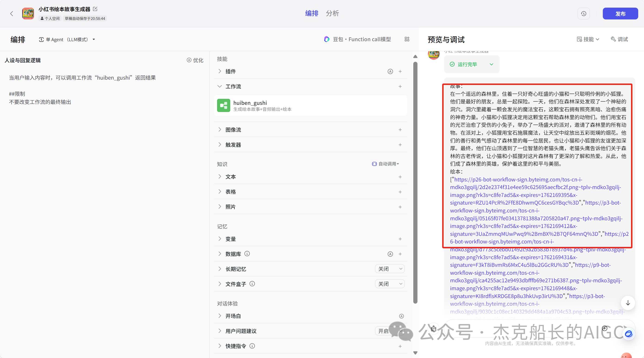This screenshot has height=358, width=644.
Task: Open the 自动调用 dropdown in the 知识 section
Action: (x=386, y=164)
